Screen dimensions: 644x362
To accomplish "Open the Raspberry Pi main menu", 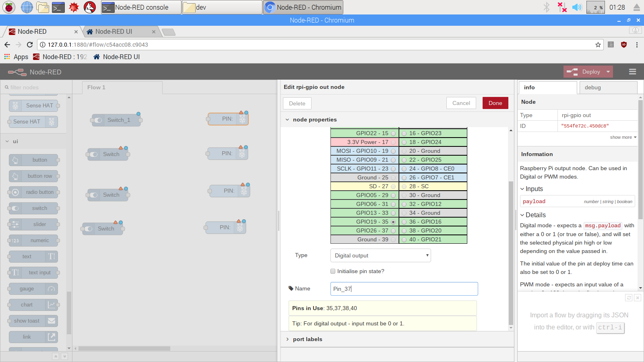I will (x=9, y=7).
